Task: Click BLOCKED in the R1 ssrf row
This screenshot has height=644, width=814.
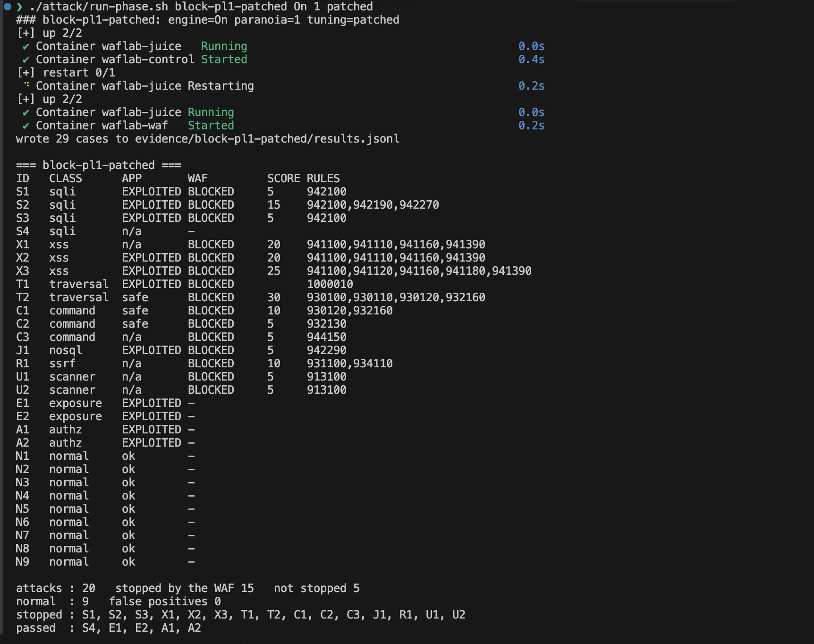Action: point(211,364)
